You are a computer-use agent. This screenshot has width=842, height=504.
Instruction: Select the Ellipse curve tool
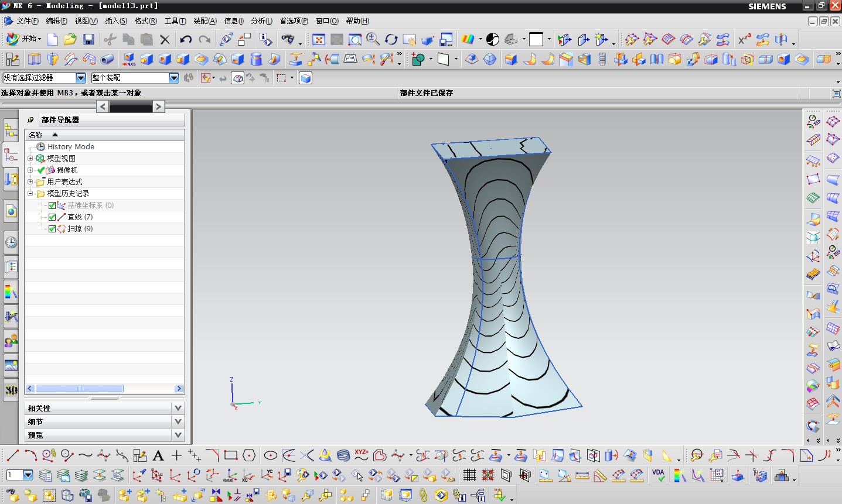(271, 455)
